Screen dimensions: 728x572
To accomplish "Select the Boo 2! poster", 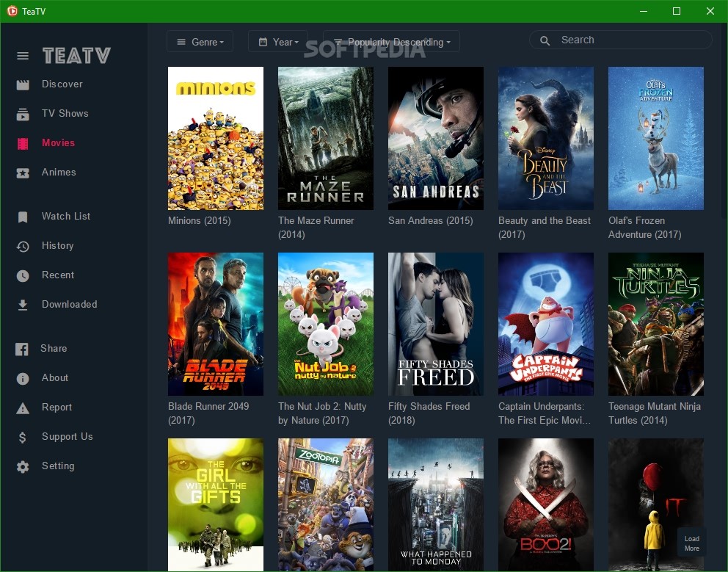I will click(545, 504).
